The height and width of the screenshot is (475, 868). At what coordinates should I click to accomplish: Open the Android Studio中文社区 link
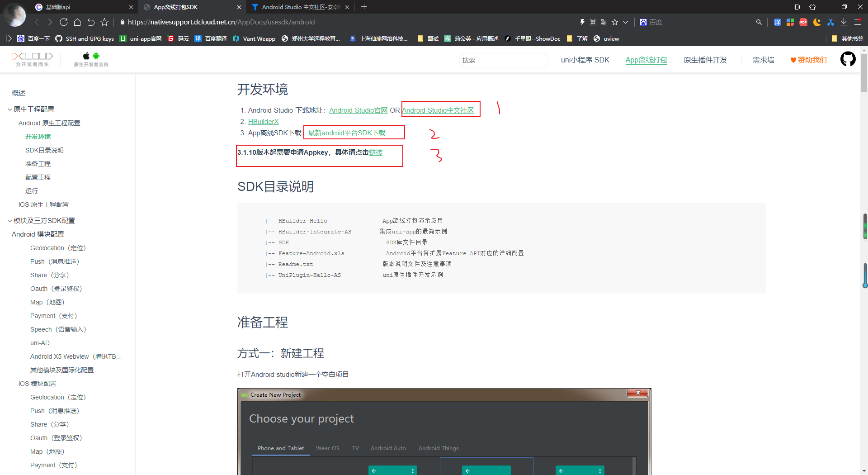438,110
